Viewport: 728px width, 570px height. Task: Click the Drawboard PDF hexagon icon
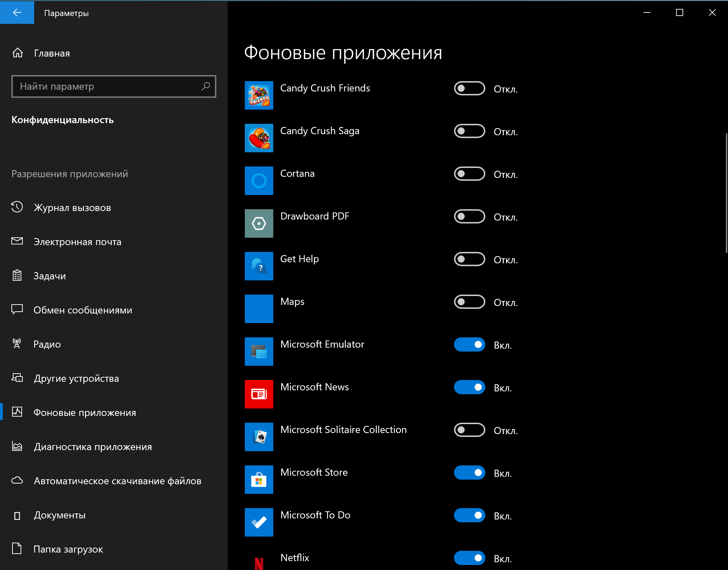pos(259,223)
